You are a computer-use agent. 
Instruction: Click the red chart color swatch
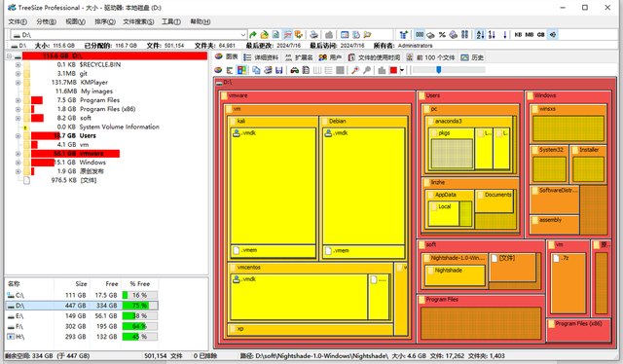(393, 70)
